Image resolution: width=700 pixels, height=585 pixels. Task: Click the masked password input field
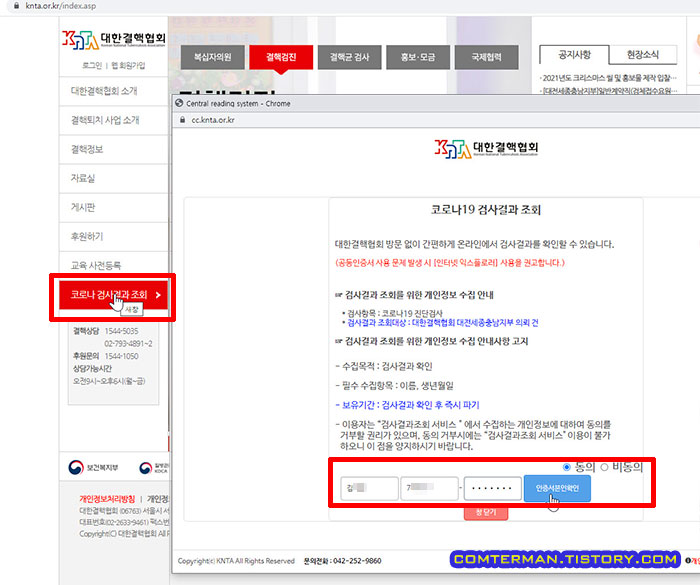tap(492, 489)
